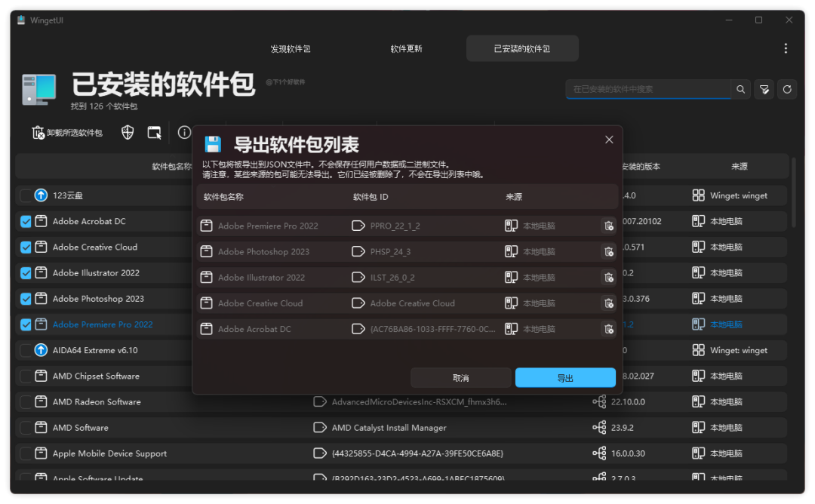
Task: Click version icon beside 23.9.2
Action: (599, 428)
